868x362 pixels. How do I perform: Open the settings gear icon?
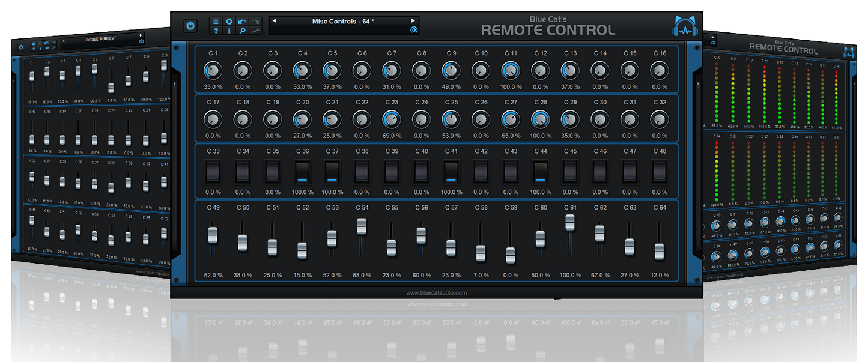(x=229, y=22)
